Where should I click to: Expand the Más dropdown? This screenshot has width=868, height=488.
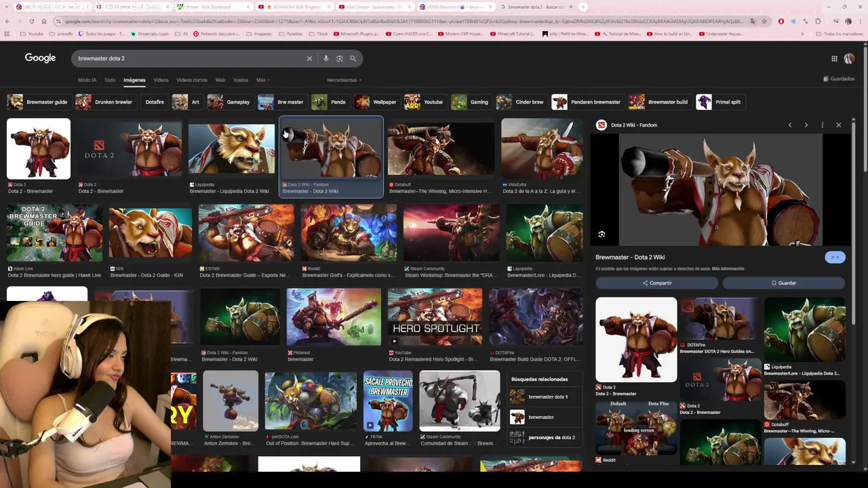tap(262, 80)
